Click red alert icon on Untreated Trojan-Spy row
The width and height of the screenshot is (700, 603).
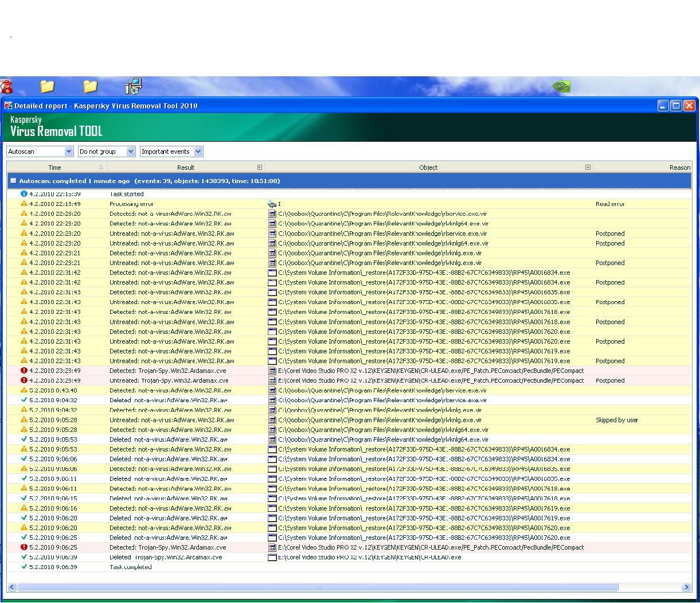[24, 380]
